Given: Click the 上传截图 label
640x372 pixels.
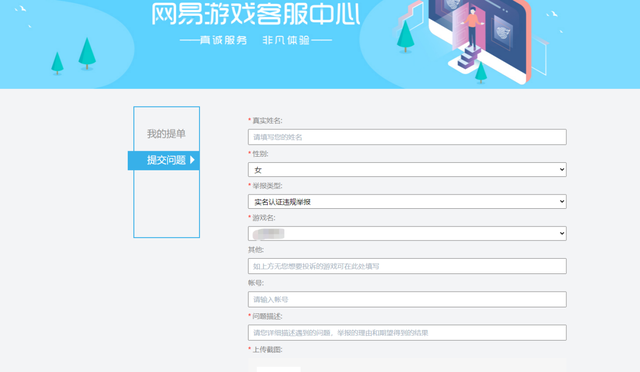Looking at the screenshot, I should 267,350.
